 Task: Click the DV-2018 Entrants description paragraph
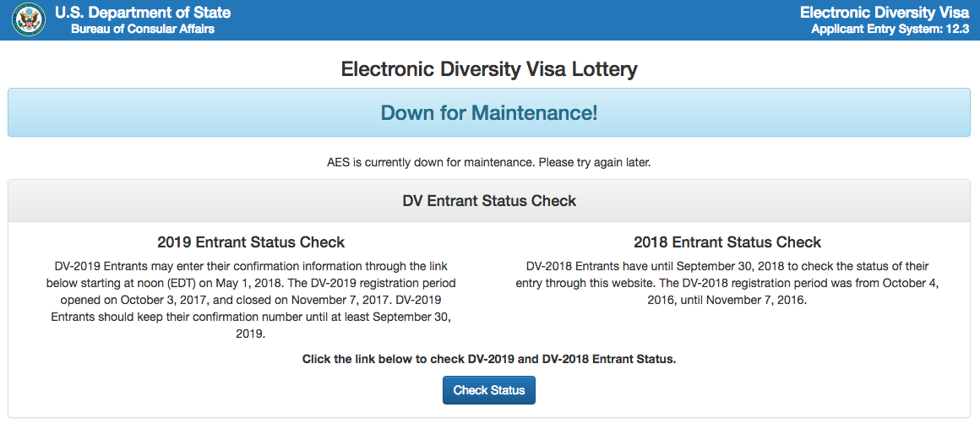727,283
